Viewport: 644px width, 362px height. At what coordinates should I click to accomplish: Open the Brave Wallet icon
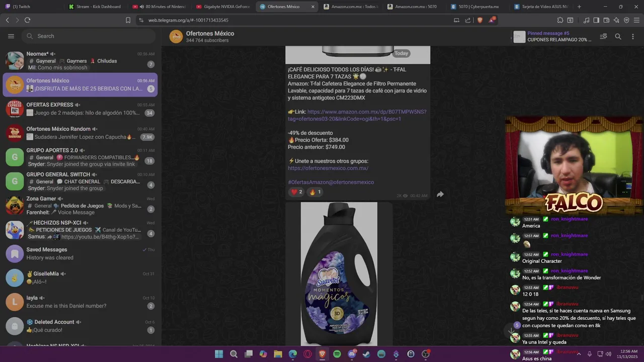tap(606, 20)
